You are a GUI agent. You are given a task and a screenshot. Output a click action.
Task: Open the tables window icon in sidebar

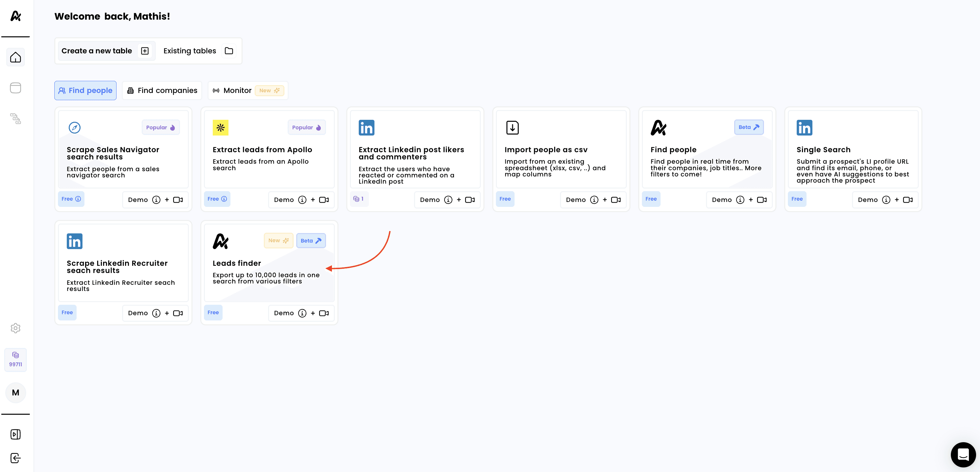pos(15,88)
